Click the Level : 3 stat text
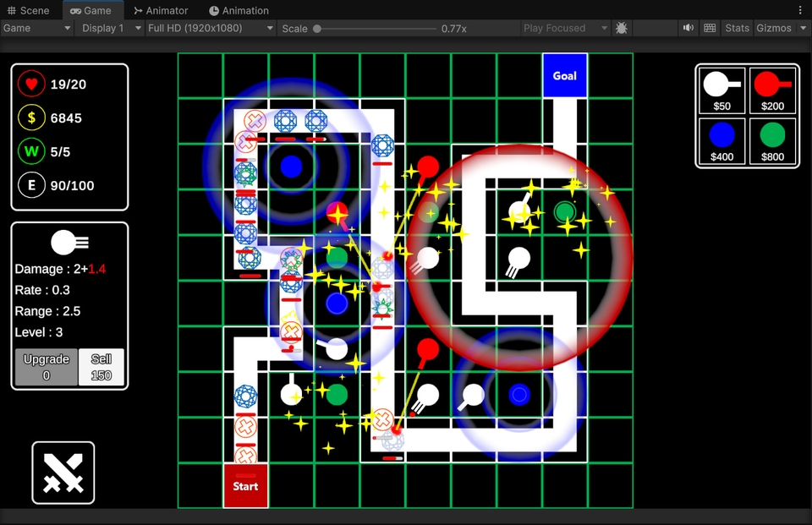Viewport: 812px width, 525px height. [x=39, y=332]
